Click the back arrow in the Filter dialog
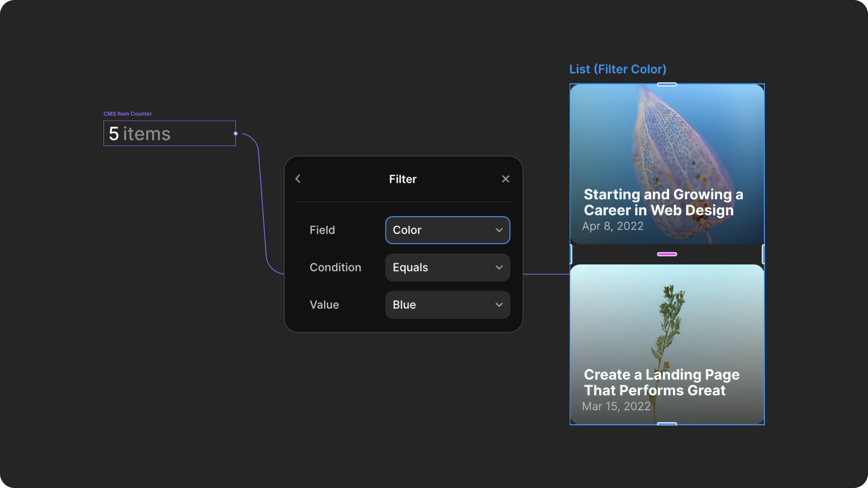 [x=298, y=179]
